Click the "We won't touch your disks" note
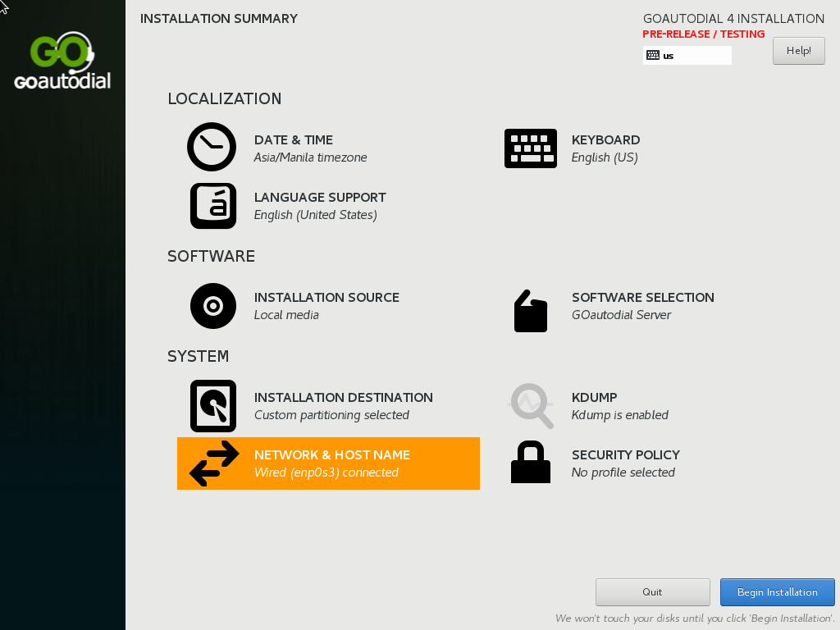The width and height of the screenshot is (840, 630). [x=695, y=619]
